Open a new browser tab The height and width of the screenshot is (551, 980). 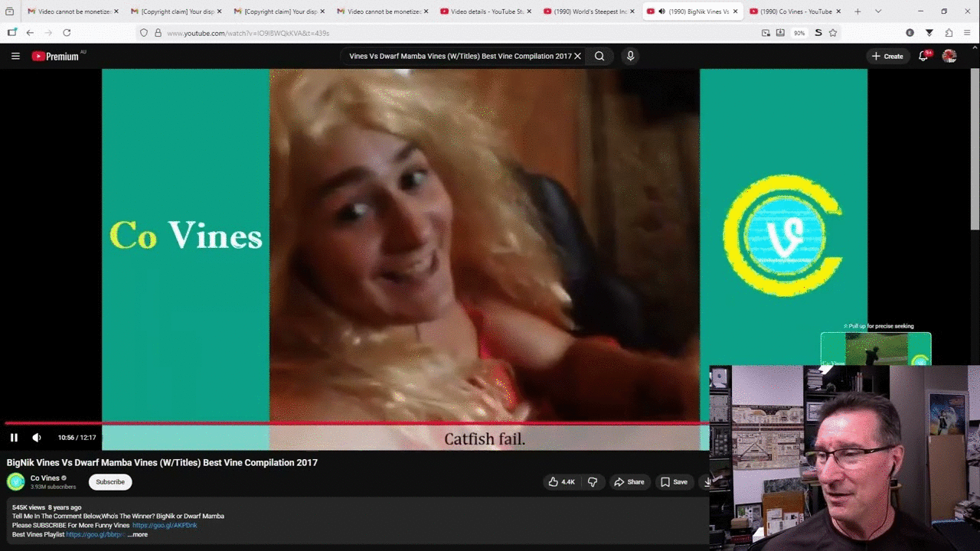point(857,11)
